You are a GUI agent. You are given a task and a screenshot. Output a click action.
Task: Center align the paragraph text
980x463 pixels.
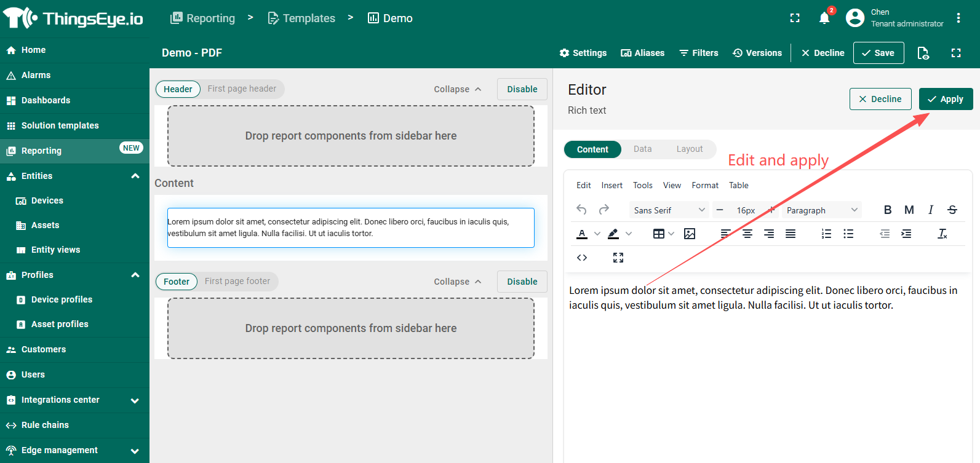[x=747, y=234]
